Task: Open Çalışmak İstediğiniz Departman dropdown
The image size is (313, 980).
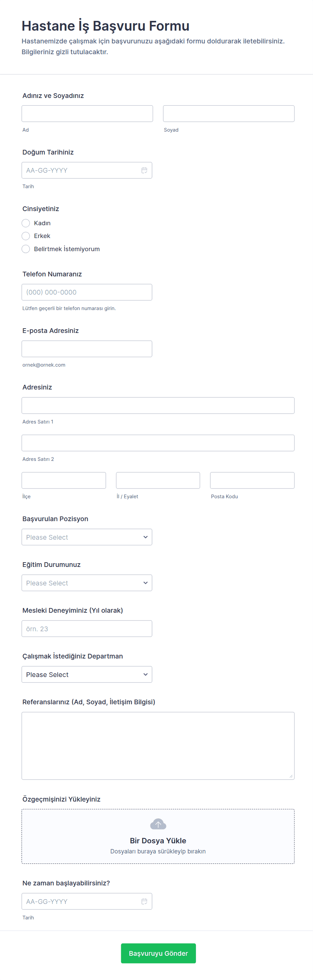Action: coord(87,675)
